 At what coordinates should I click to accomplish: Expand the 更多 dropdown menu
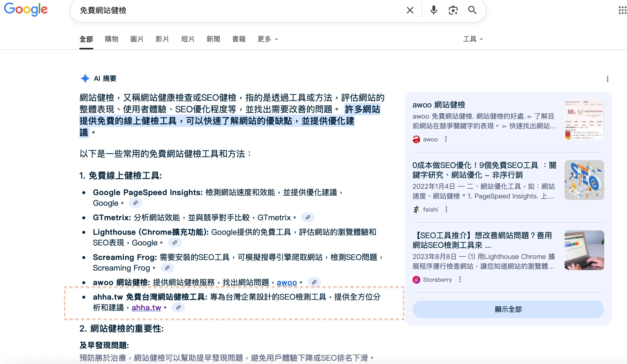tap(268, 39)
